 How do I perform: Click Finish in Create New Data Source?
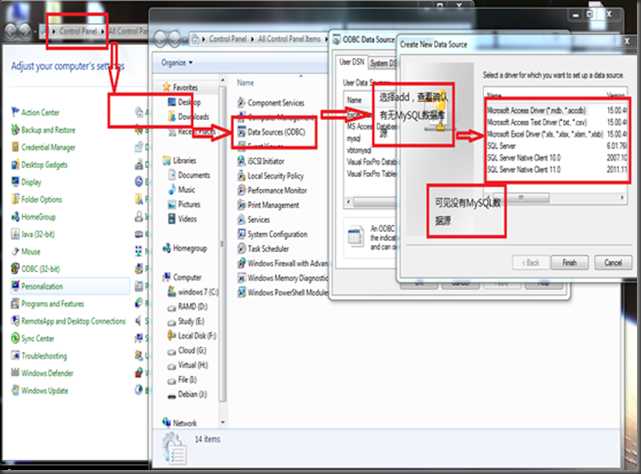click(x=569, y=262)
